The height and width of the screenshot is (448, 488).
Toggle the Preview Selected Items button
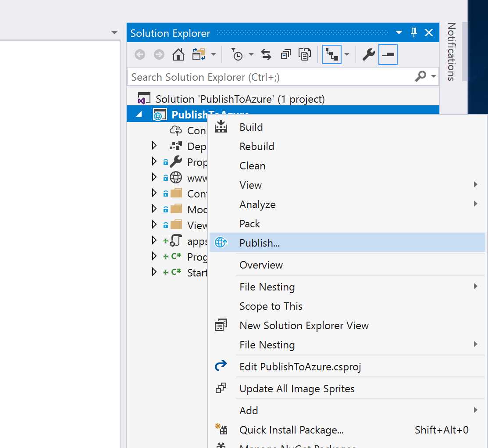tap(388, 54)
